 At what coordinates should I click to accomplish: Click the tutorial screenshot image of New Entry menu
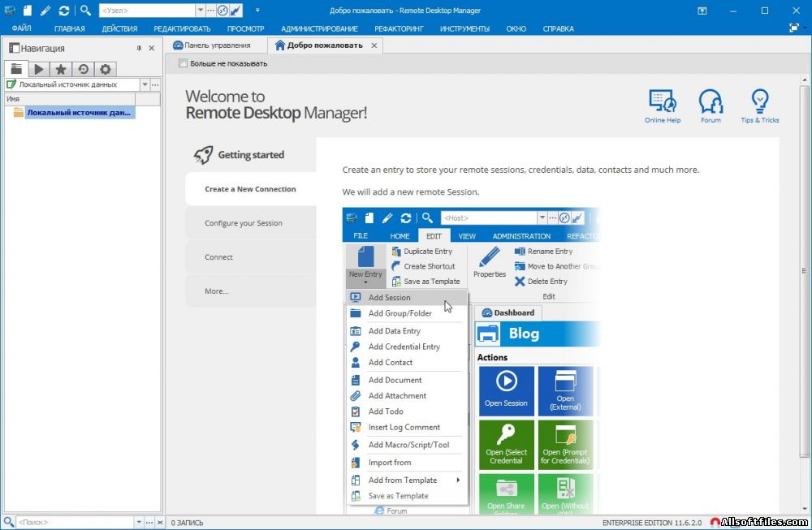coord(471,360)
